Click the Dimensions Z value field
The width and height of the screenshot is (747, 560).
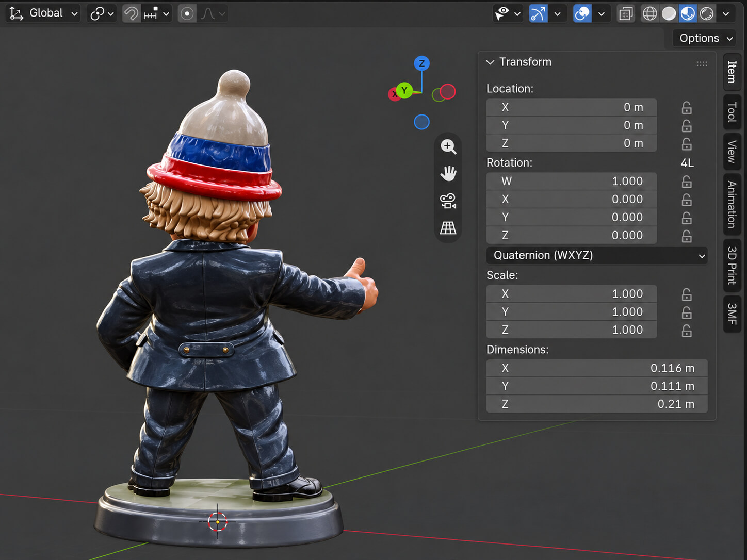(597, 404)
